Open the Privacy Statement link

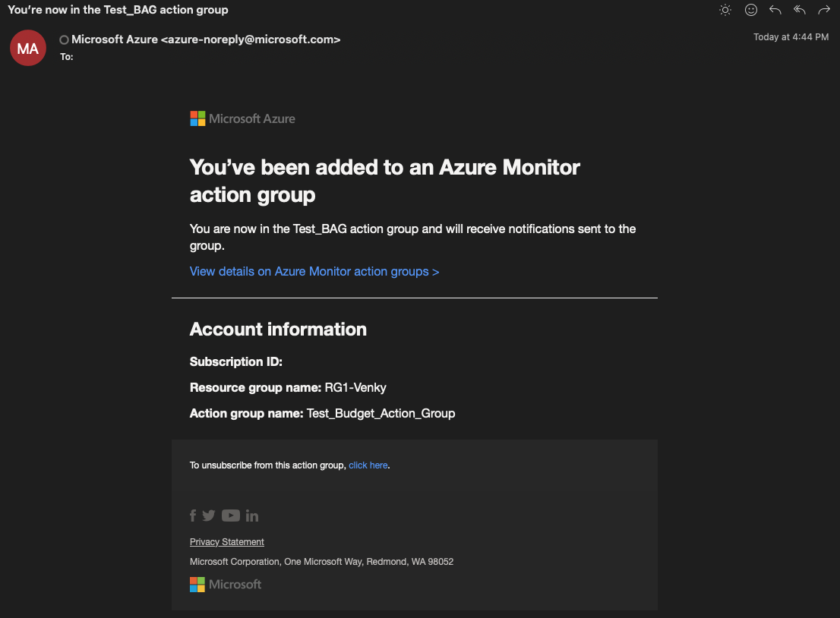(x=226, y=542)
